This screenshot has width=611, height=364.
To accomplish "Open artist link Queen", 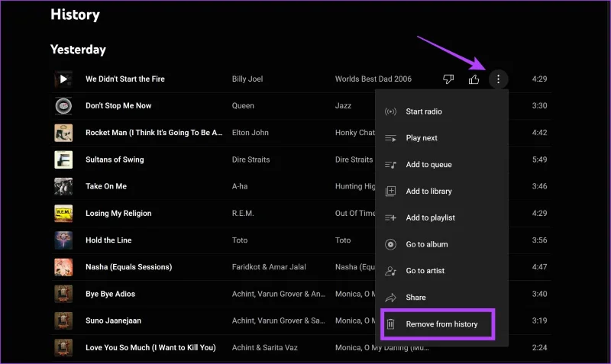I will [x=243, y=106].
